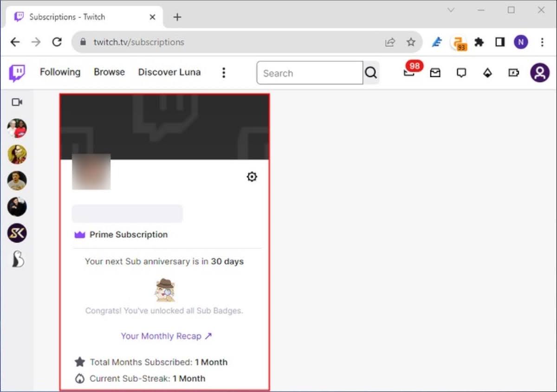Click Total Months Subscribed: 1 Month text
This screenshot has width=557, height=392.
click(x=159, y=362)
